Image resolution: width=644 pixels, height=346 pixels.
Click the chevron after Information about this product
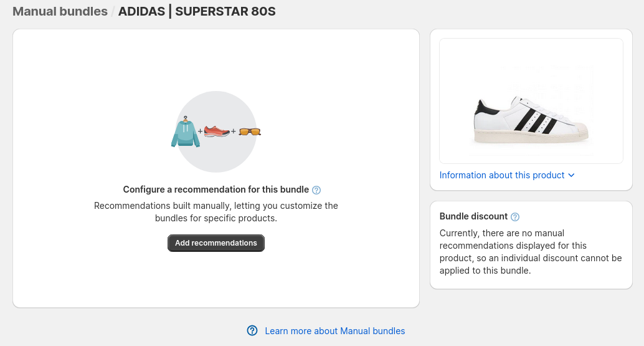pyautogui.click(x=571, y=175)
